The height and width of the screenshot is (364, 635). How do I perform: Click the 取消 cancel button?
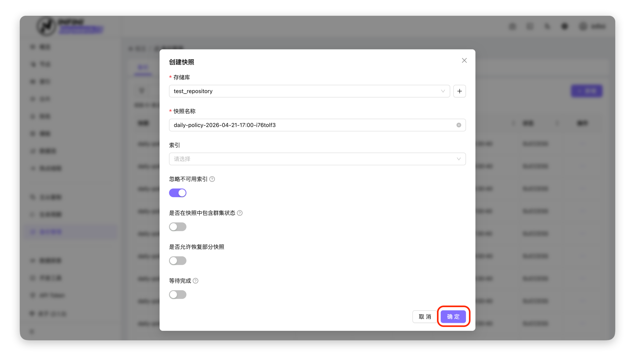(425, 316)
